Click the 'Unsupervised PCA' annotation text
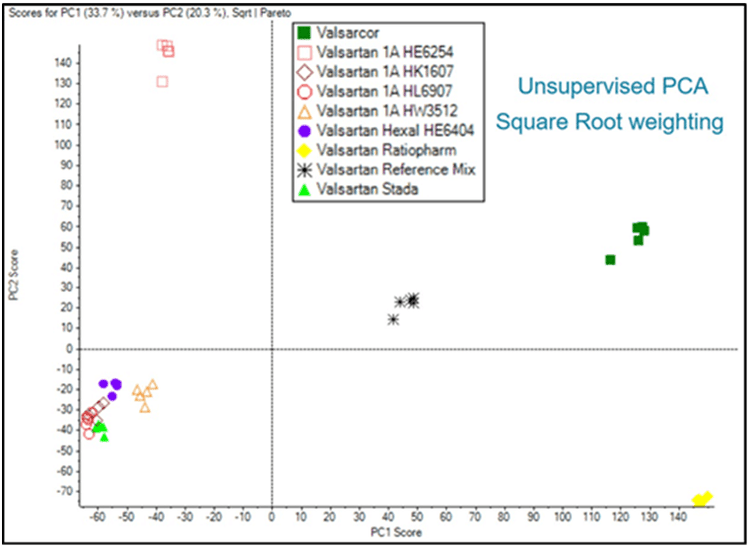 (x=613, y=87)
